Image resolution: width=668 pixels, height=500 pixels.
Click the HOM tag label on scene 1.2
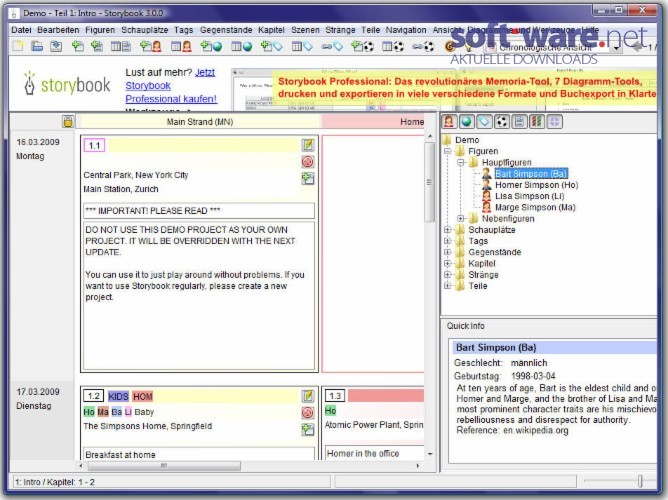pos(142,397)
